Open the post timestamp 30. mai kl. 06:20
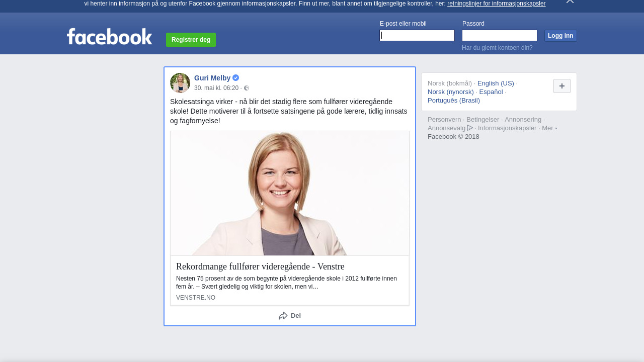Image resolution: width=644 pixels, height=362 pixels. 216,88
